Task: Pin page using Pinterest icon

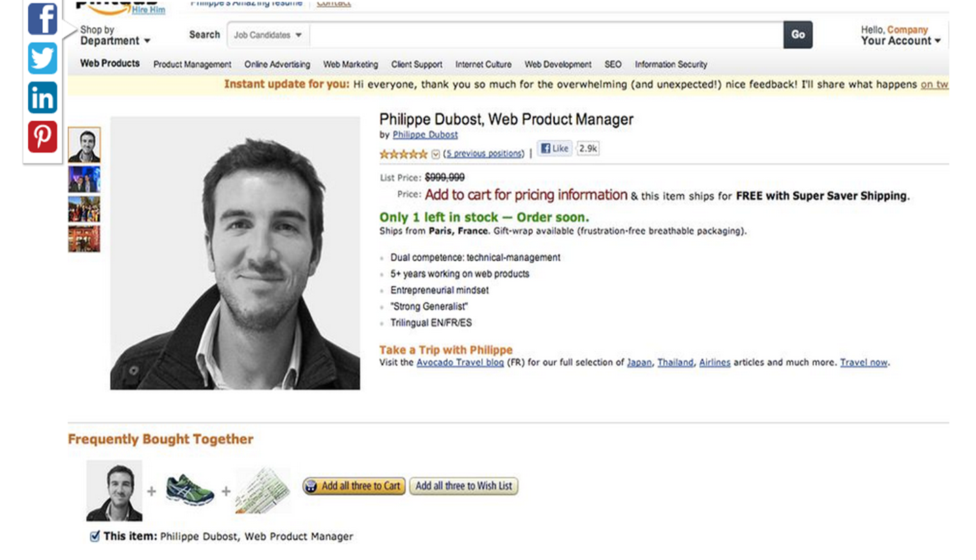Action: click(42, 136)
